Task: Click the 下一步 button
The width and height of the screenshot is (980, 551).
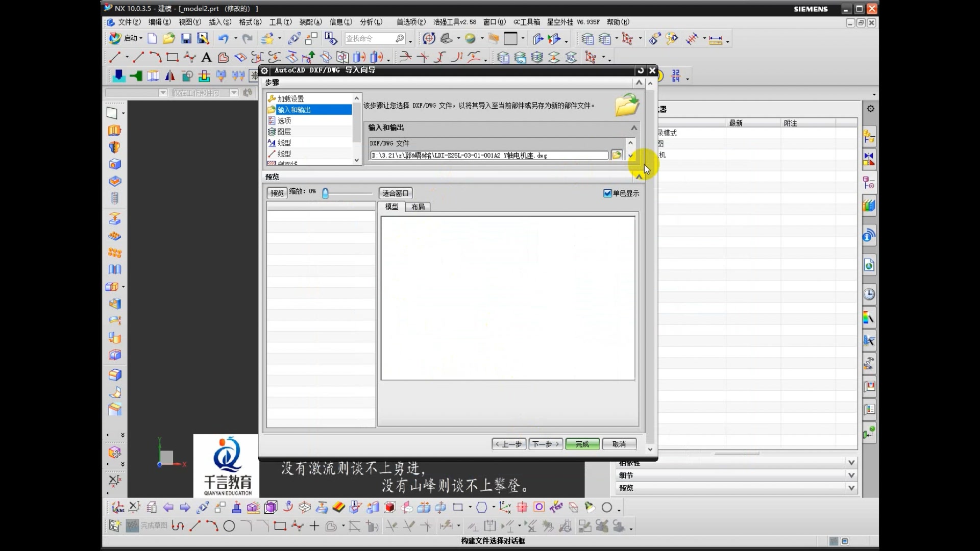Action: point(545,444)
